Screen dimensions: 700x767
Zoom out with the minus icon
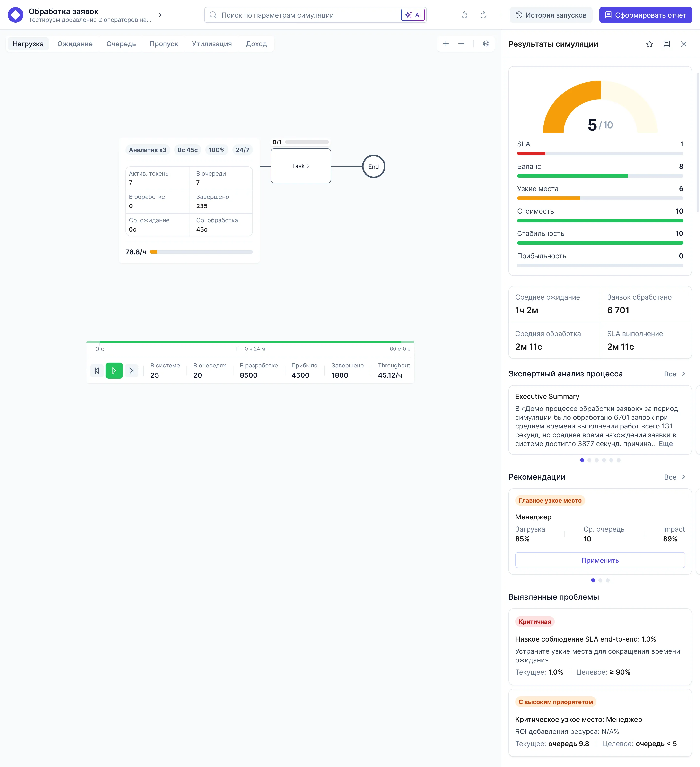point(461,44)
